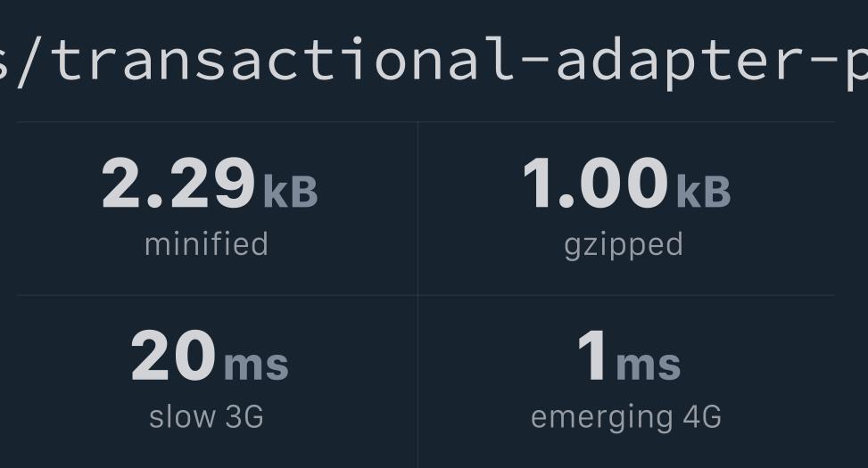Viewport: 868px width, 468px height.
Task: Click the 20 download time value
Action: click(173, 356)
